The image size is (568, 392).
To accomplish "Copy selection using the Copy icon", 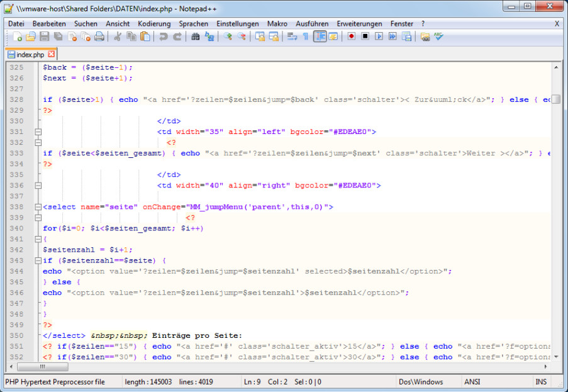I will (x=131, y=36).
